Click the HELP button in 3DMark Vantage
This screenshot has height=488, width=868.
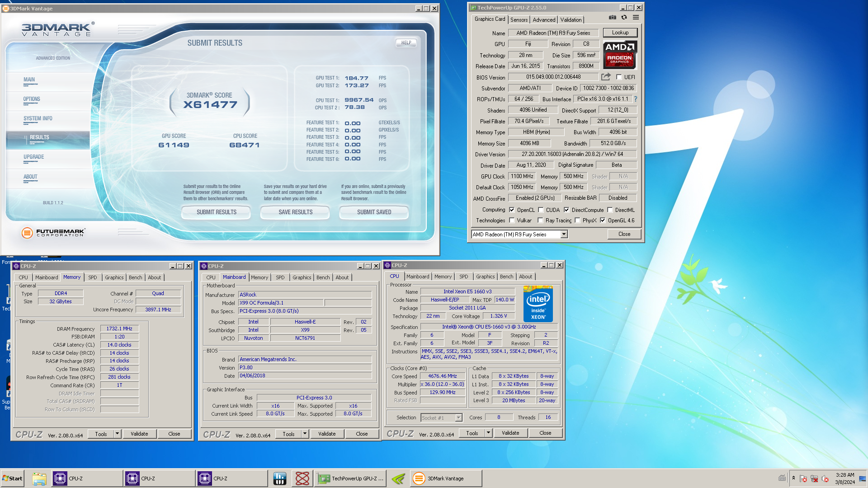point(406,42)
